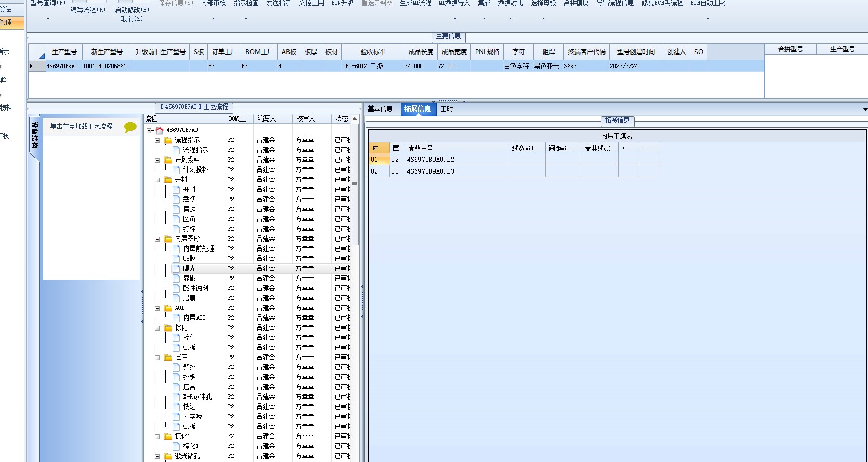Image resolution: width=868 pixels, height=462 pixels.
Task: Select the 拓展信息 tab
Action: (418, 109)
